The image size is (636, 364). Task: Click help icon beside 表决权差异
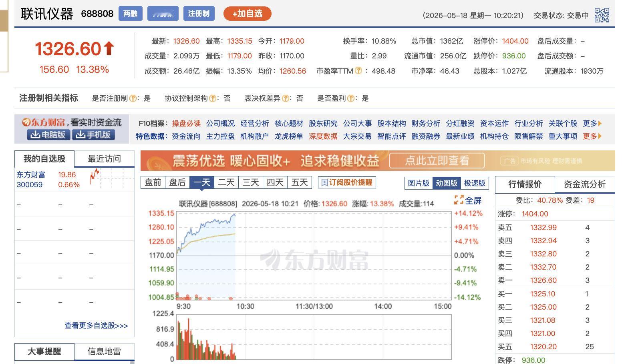(286, 98)
